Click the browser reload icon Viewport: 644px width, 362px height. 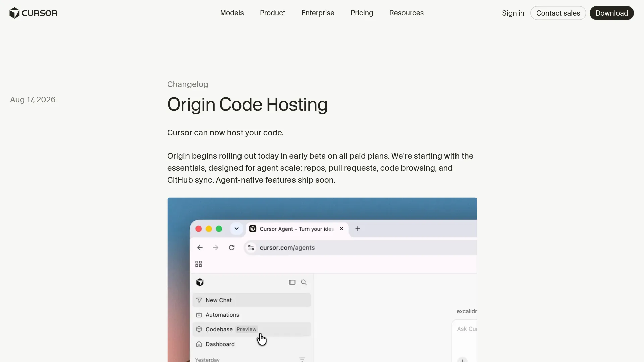pos(232,248)
